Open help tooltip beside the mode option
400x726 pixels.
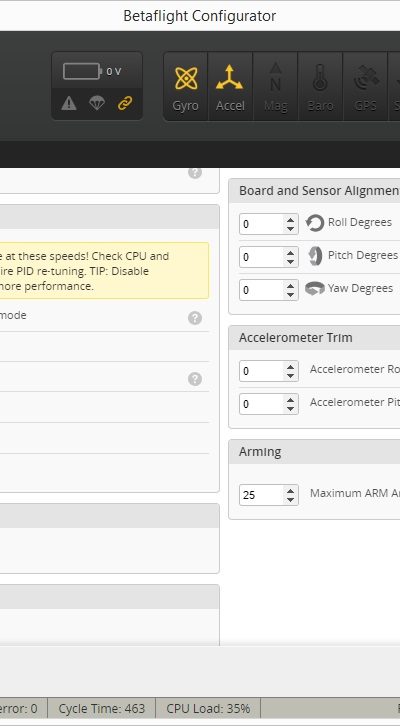tap(195, 318)
